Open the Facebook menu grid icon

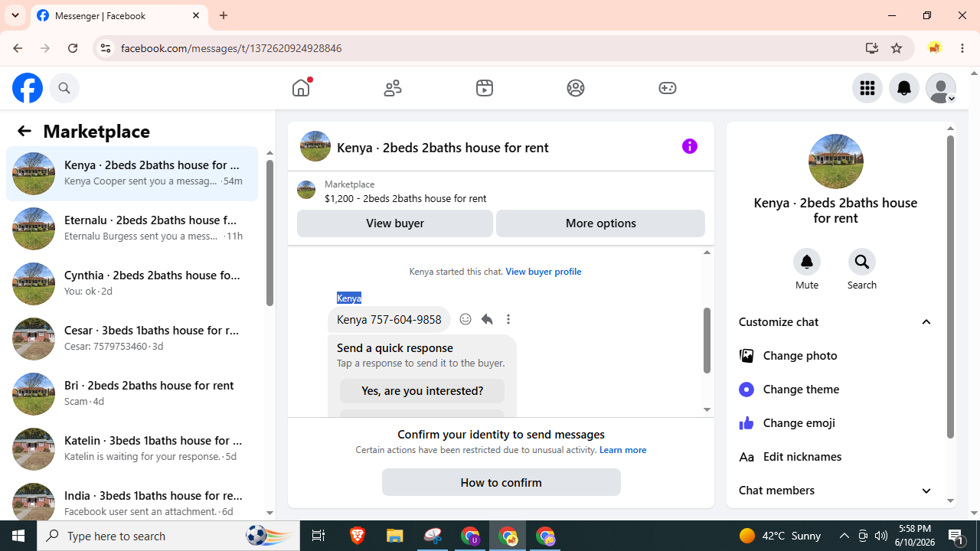click(x=867, y=88)
